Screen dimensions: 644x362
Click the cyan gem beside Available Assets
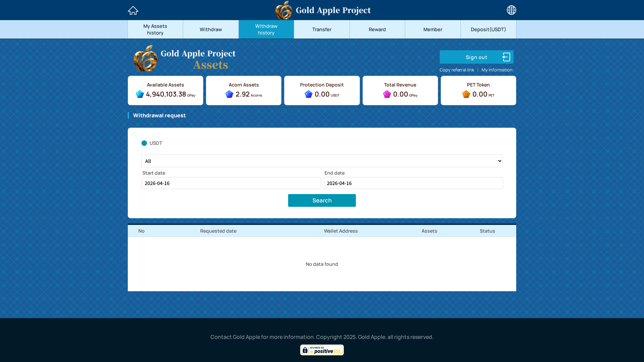pos(140,94)
